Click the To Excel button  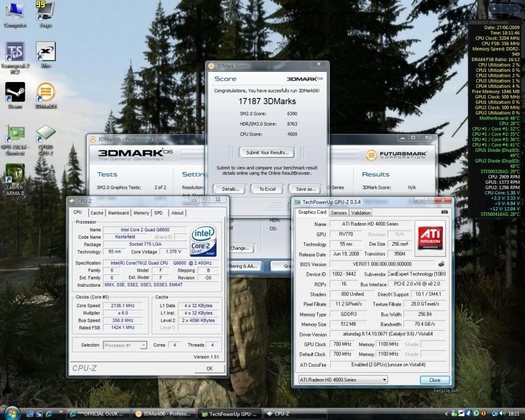tap(267, 189)
